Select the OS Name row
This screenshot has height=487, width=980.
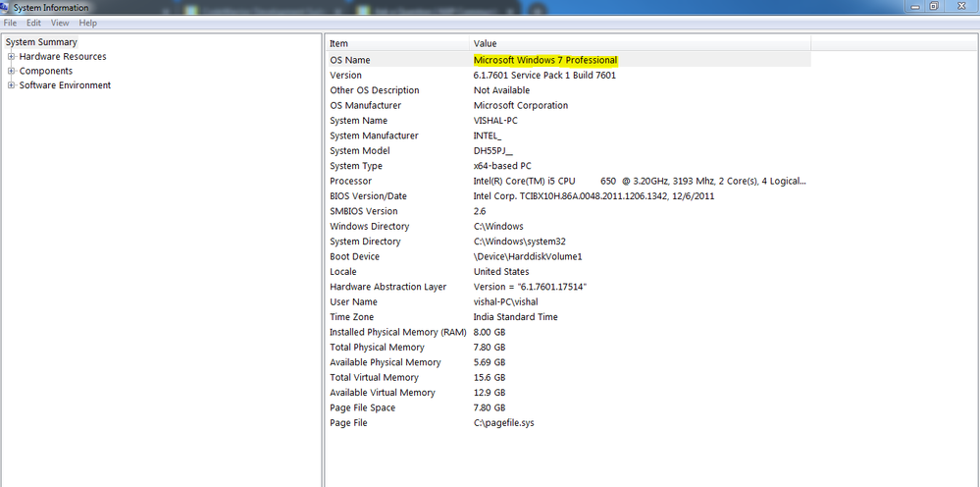tap(569, 60)
